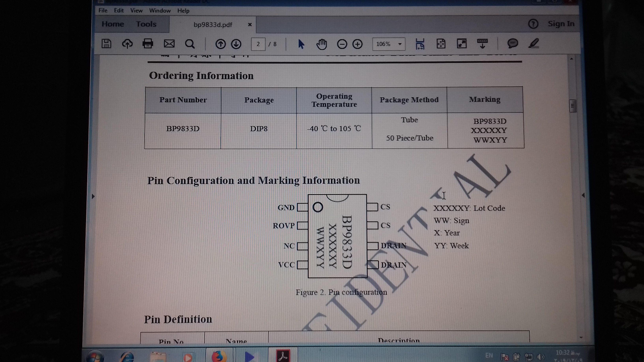Click the vertical scrollbar thumb
The width and height of the screenshot is (644, 362).
(573, 106)
